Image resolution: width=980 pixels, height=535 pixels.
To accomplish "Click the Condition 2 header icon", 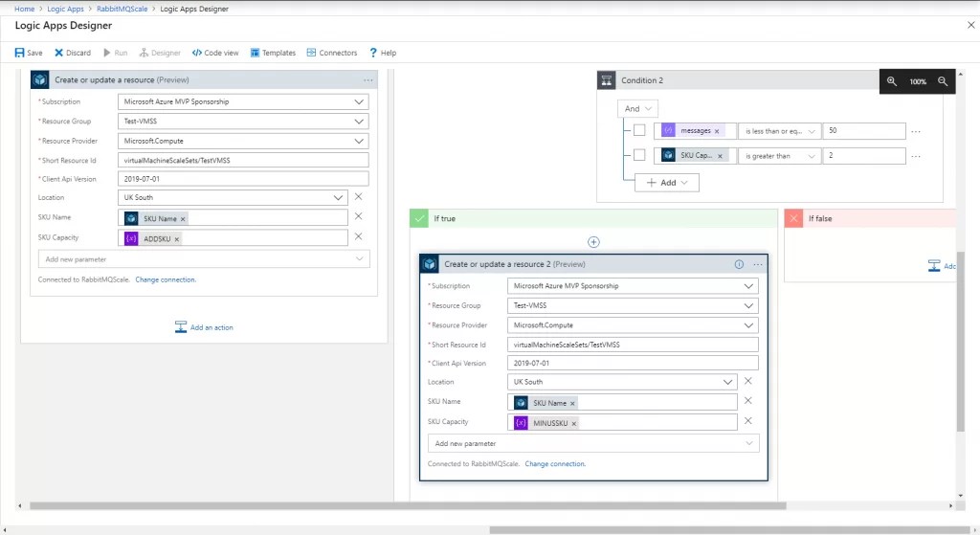I will 606,80.
